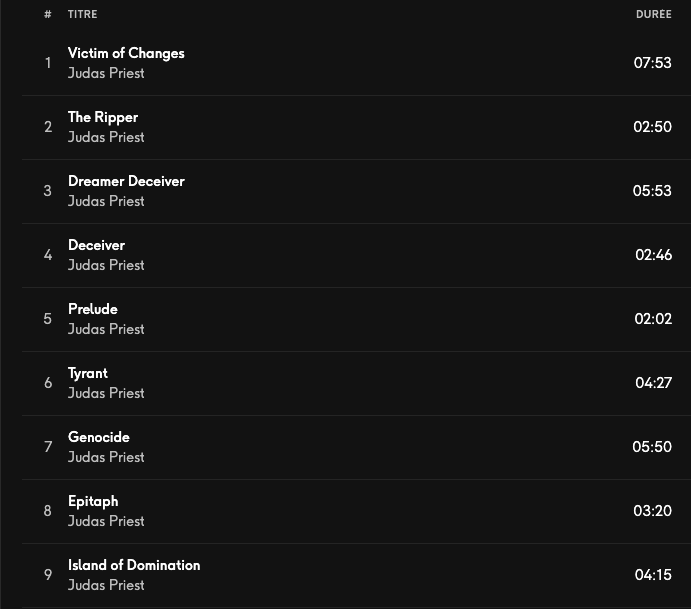Click the song title Victim of Changes
Image resolution: width=691 pixels, height=609 pixels.
tap(126, 53)
